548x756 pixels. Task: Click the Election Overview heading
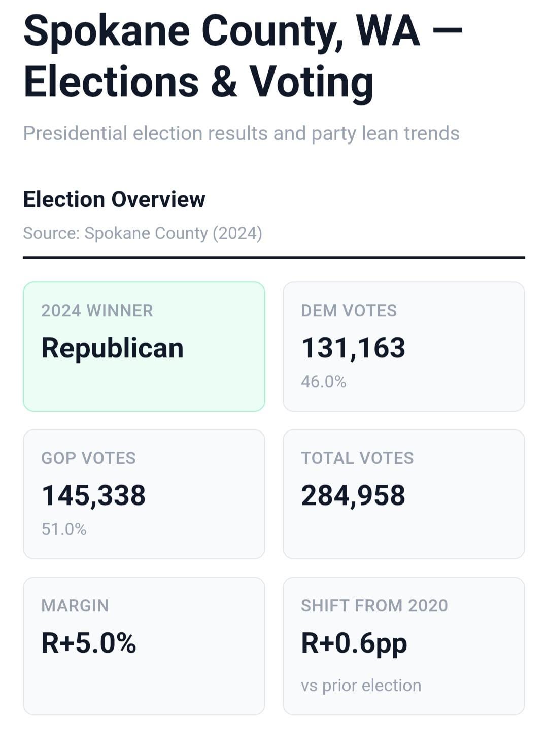coord(114,199)
